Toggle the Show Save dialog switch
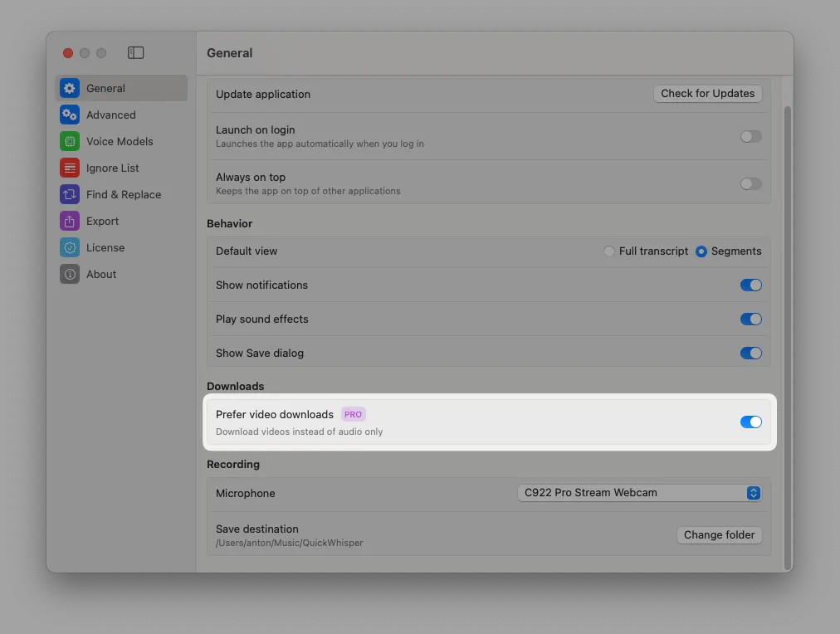Viewport: 840px width, 634px height. [750, 353]
